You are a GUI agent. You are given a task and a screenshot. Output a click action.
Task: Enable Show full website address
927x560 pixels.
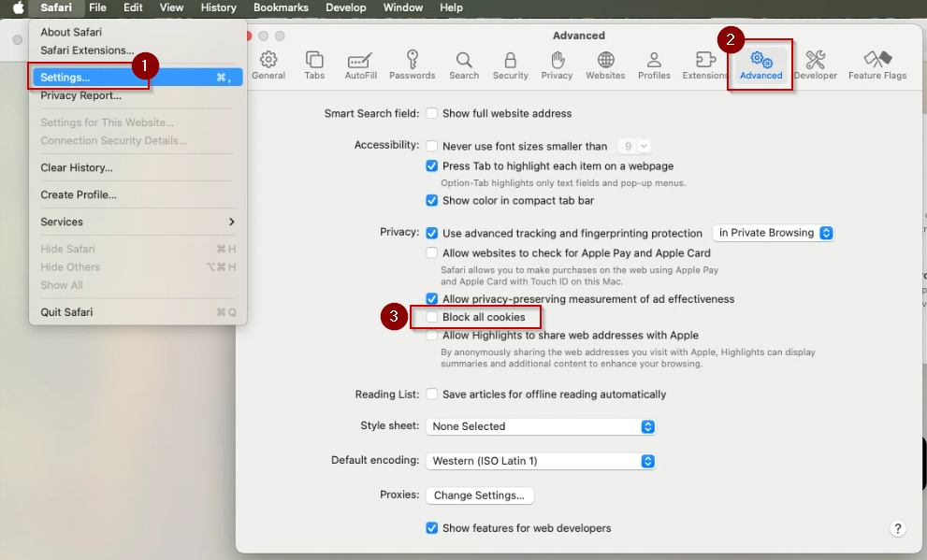[431, 112]
